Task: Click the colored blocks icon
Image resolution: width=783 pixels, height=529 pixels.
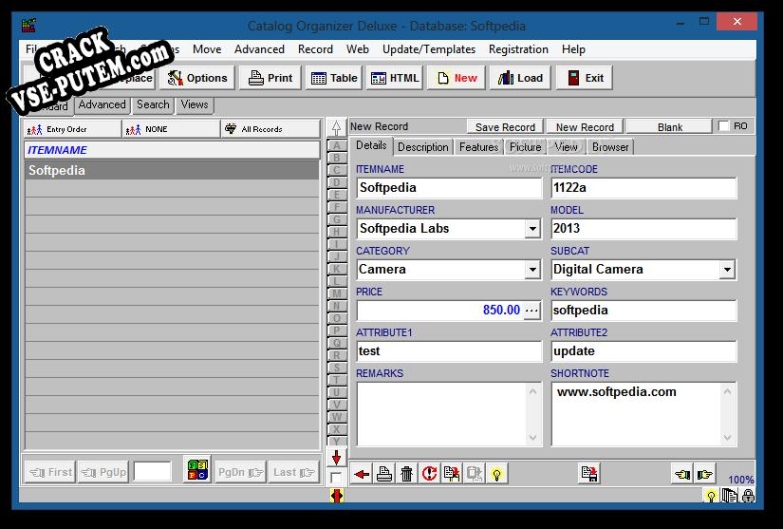Action: coord(198,470)
